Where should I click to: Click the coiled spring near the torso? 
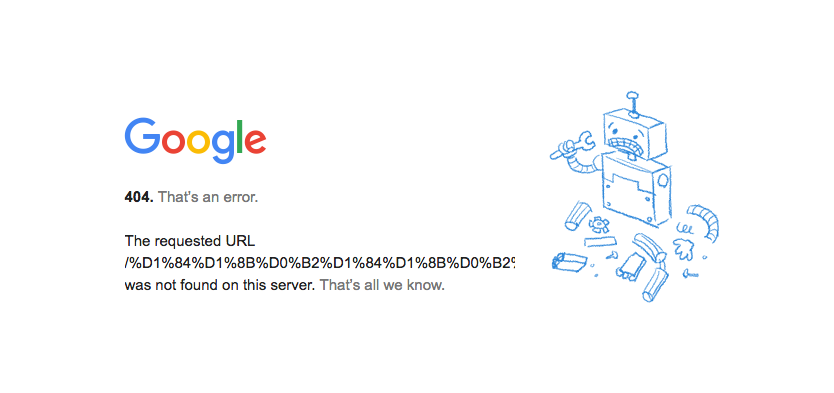pyautogui.click(x=686, y=229)
